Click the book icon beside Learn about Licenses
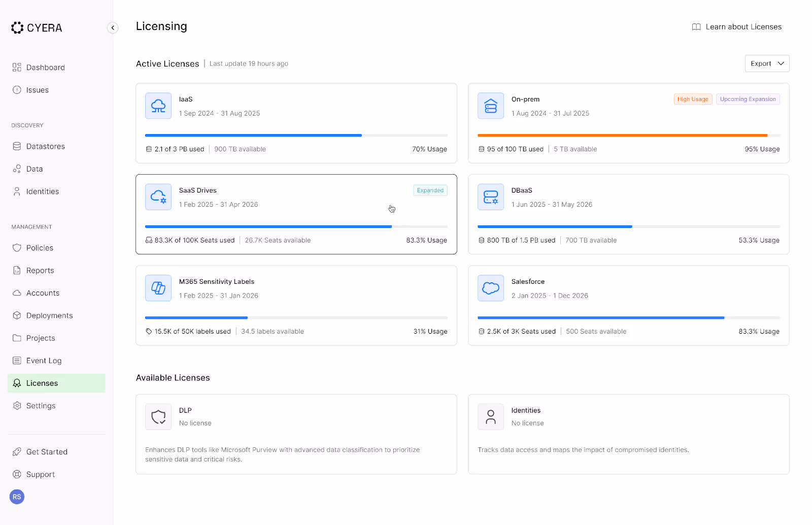812x525 pixels. [x=696, y=27]
